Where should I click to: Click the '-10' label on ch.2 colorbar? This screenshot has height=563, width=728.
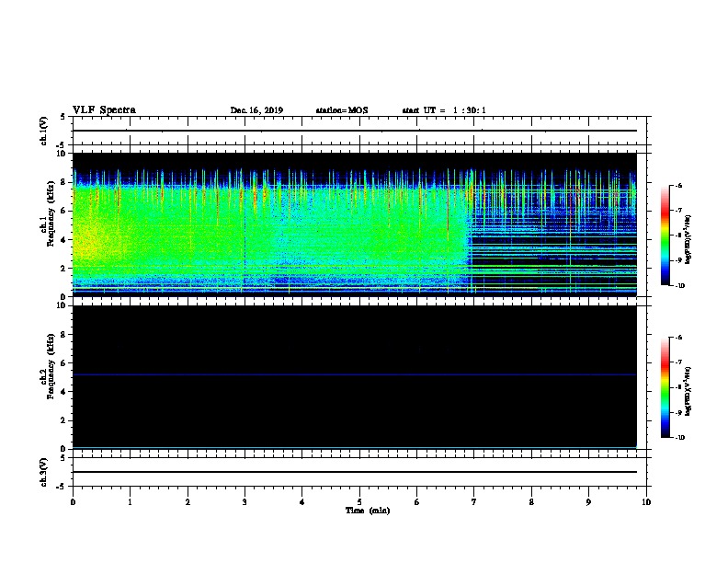tap(679, 438)
